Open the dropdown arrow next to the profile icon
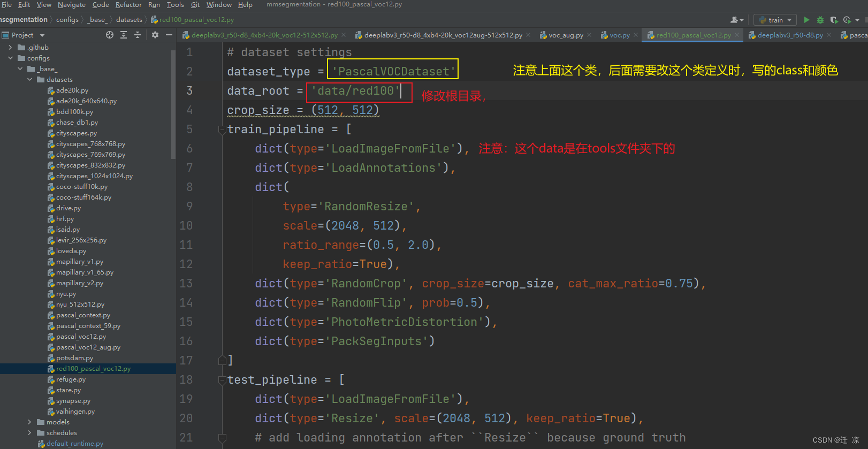Screen dimensions: 868x449 [857, 20]
